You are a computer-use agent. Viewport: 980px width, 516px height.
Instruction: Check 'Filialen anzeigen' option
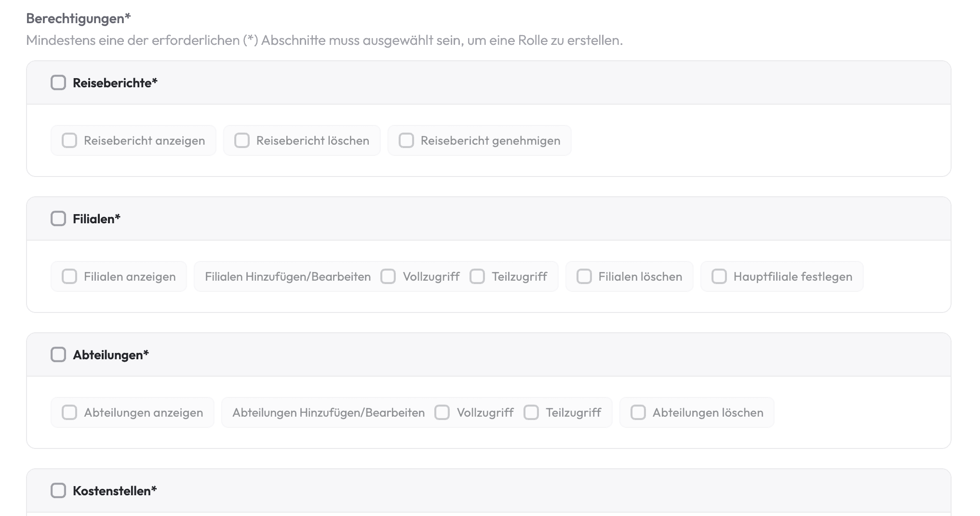click(x=69, y=276)
